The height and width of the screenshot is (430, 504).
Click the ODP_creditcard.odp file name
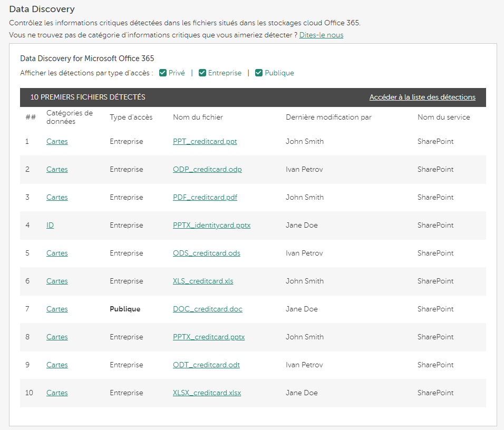click(207, 170)
